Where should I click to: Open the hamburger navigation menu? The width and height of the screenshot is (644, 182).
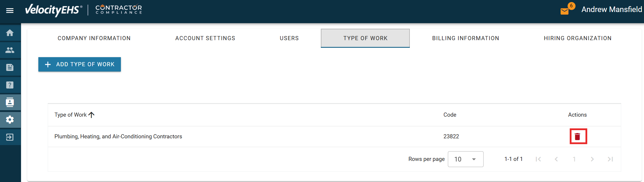coord(10,11)
